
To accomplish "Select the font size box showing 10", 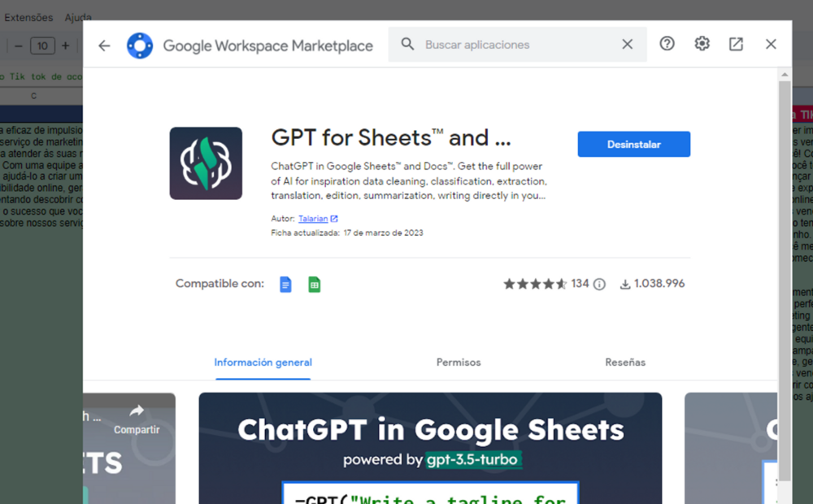I will click(x=42, y=46).
